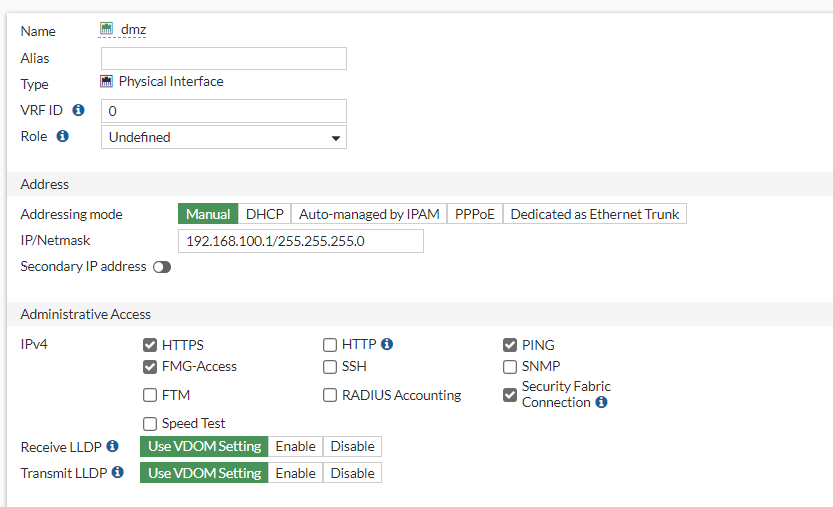Click the VRF ID input field
The image size is (833, 507).
pyautogui.click(x=224, y=111)
